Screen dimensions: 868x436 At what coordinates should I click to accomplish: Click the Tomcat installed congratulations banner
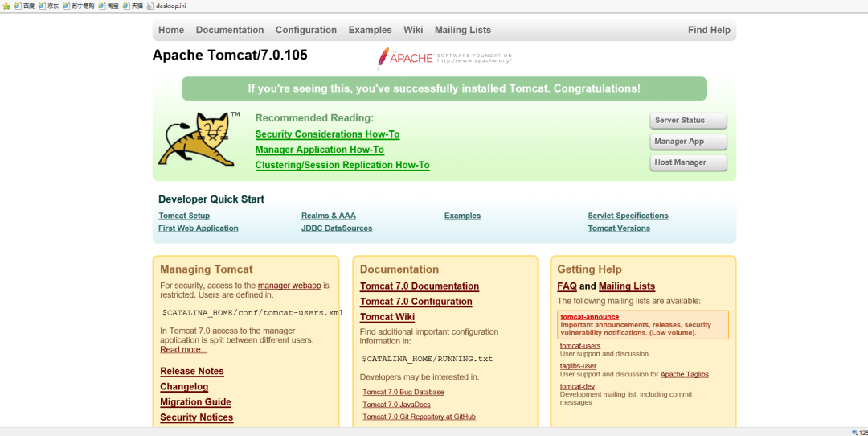click(444, 88)
